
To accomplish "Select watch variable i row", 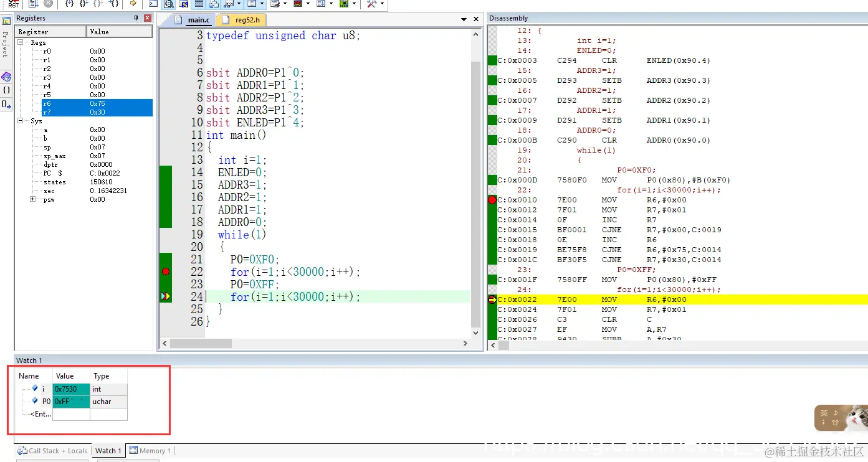I will [x=72, y=389].
